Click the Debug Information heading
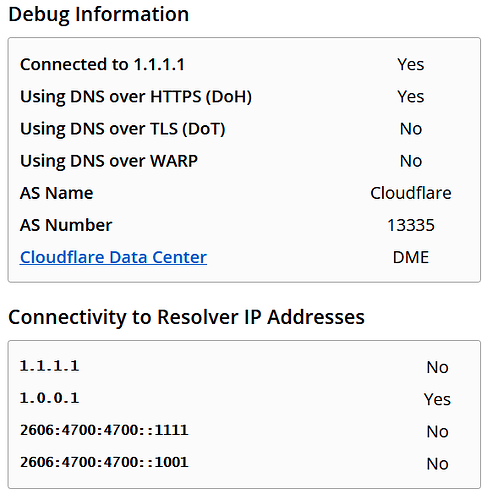Viewport: 487px width, 500px height. (x=99, y=14)
